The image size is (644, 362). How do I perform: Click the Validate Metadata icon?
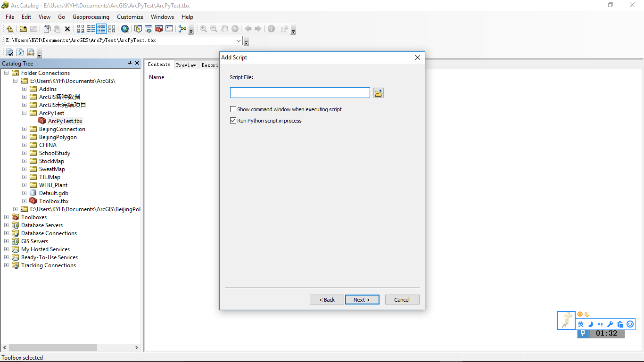(10, 52)
